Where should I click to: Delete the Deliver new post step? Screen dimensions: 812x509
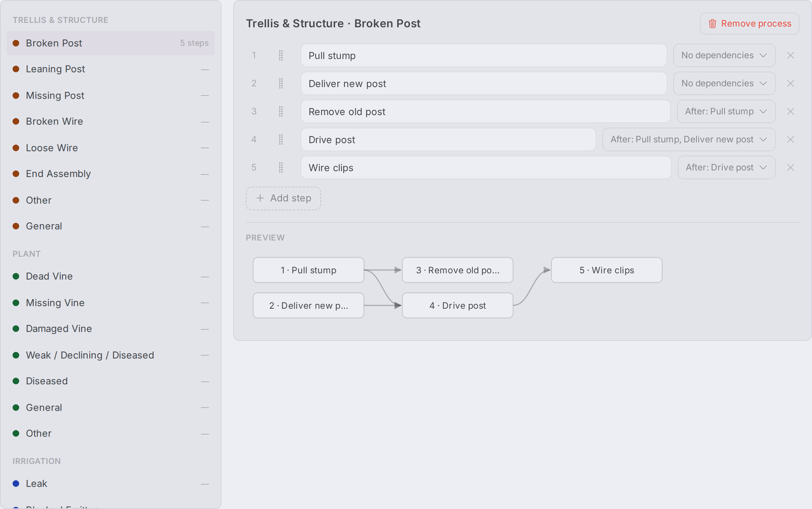tap(791, 83)
